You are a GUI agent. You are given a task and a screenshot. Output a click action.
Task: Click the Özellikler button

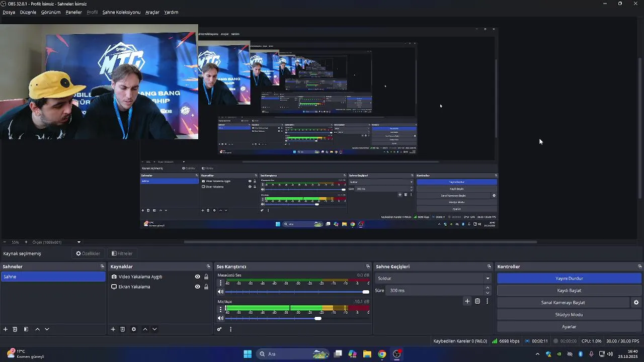pos(88,253)
